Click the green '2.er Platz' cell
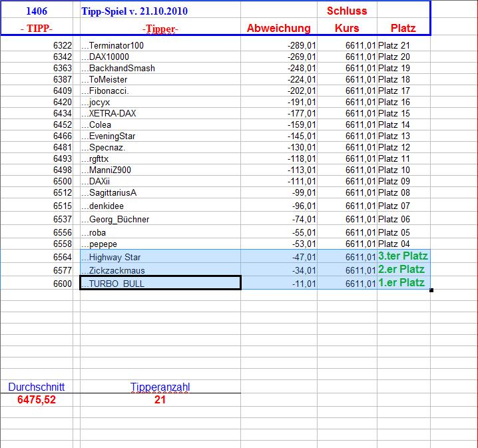478x448 pixels. coord(403,270)
